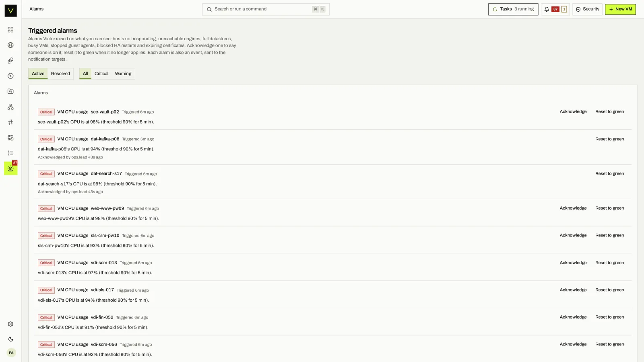644x362 pixels.
Task: Switch to the Active alarms tab
Action: (38, 74)
